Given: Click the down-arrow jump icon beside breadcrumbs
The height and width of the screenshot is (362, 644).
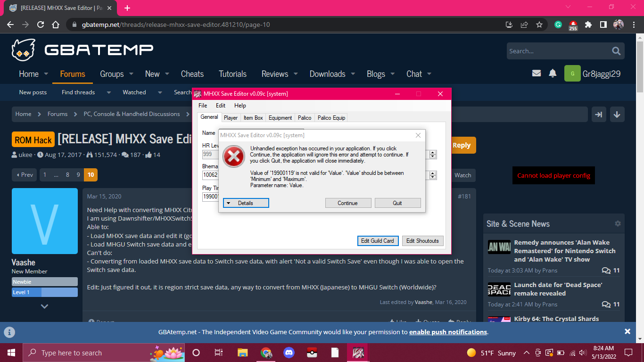Looking at the screenshot, I should click(x=617, y=114).
